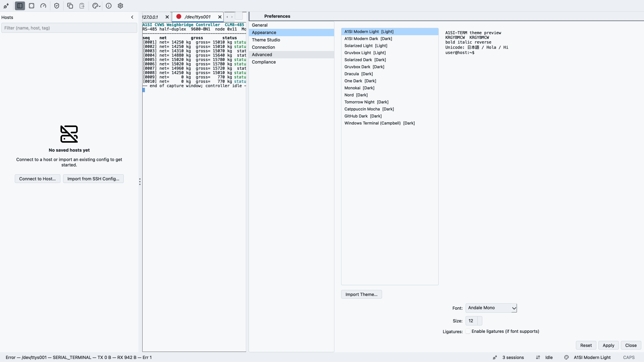Open the palette theme dropdown in toolbar

point(96,6)
